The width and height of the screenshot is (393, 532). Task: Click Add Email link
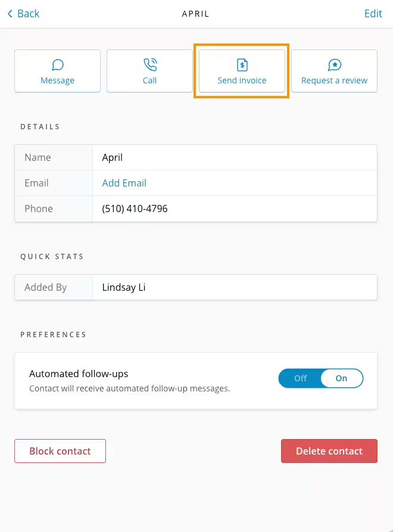tap(124, 183)
